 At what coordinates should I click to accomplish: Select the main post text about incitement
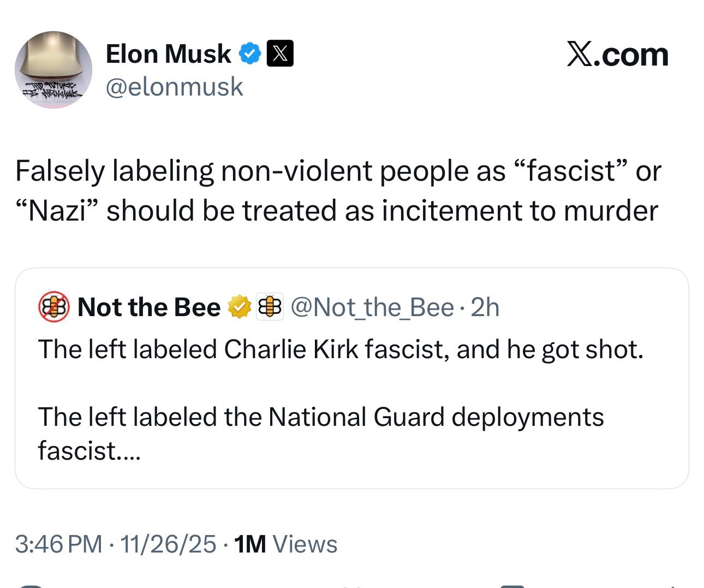pyautogui.click(x=337, y=191)
